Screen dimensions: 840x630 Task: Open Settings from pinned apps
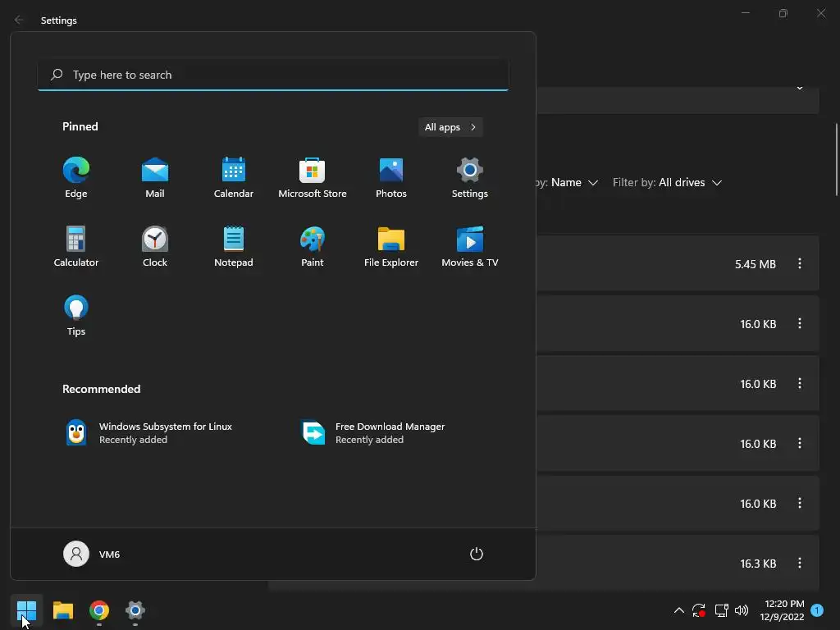470,178
